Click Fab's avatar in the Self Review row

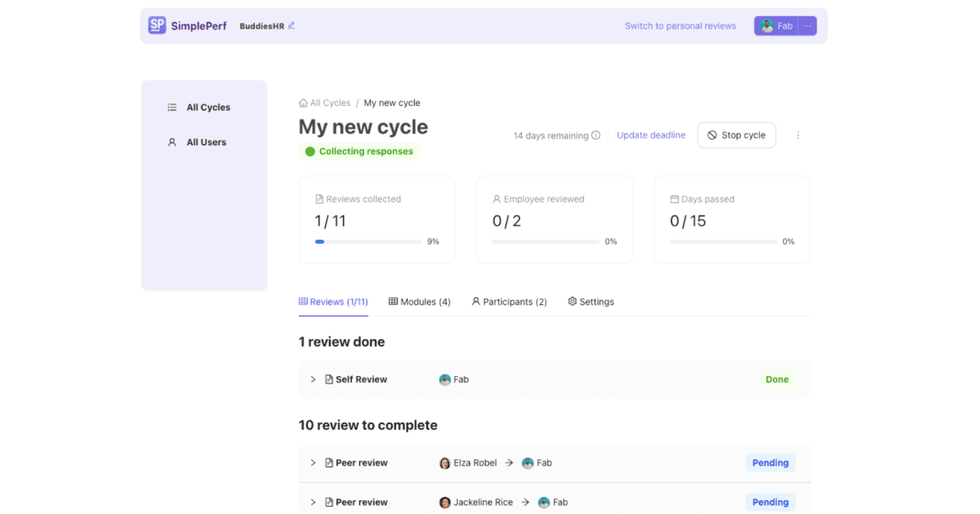445,379
